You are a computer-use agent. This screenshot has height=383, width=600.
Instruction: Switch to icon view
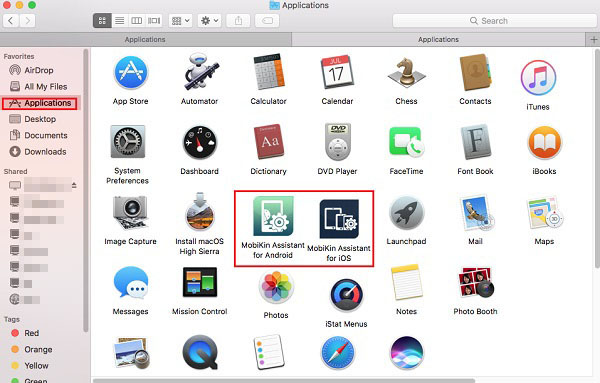point(102,21)
